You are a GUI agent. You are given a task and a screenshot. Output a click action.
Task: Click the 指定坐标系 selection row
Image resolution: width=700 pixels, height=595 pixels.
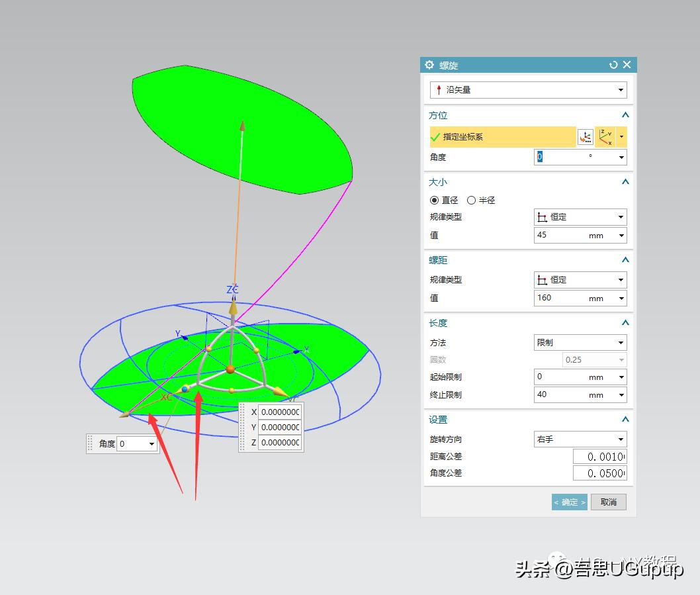point(503,137)
